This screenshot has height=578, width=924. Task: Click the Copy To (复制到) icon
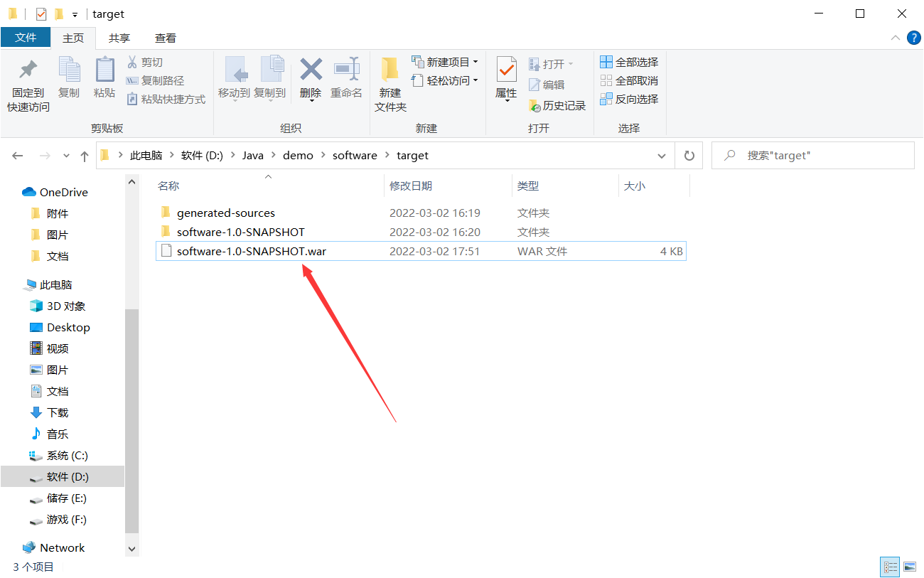[x=271, y=70]
